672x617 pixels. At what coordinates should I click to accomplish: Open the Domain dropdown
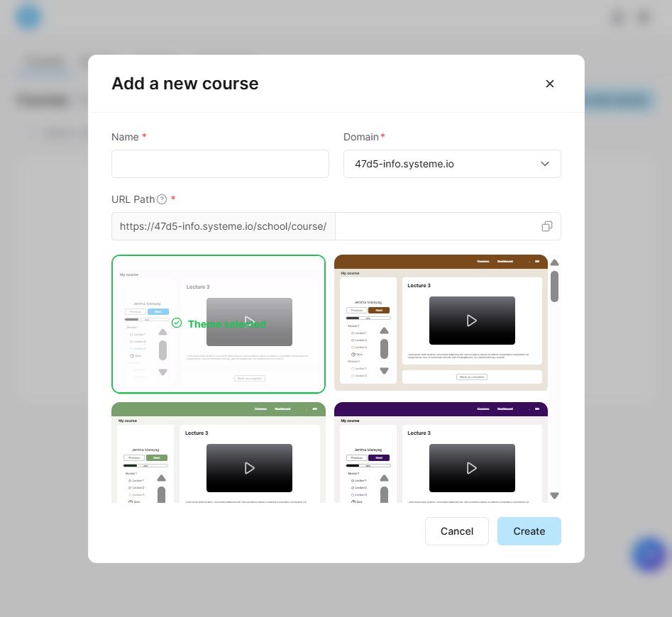click(452, 164)
